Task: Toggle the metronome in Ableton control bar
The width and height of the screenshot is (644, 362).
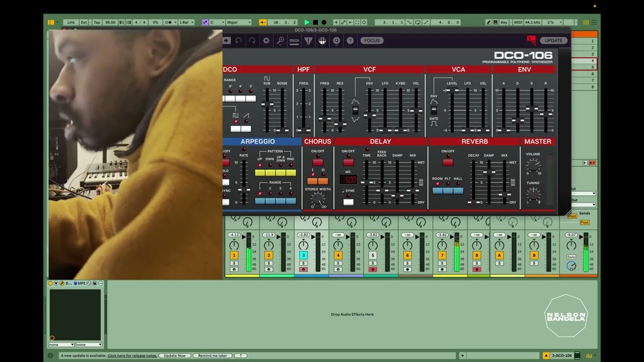Action: (x=171, y=22)
